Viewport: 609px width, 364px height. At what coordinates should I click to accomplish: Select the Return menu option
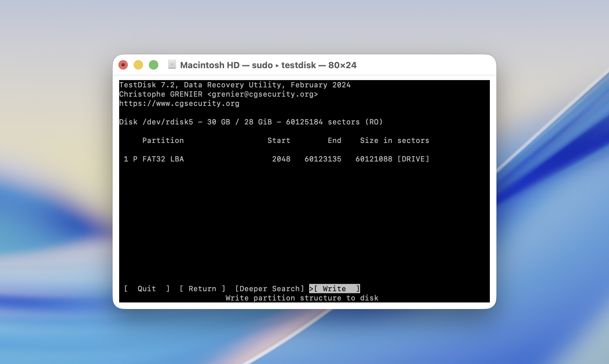[x=202, y=289]
